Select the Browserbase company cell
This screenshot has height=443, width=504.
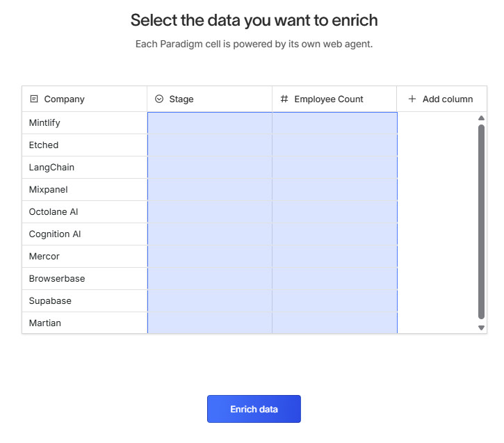84,279
